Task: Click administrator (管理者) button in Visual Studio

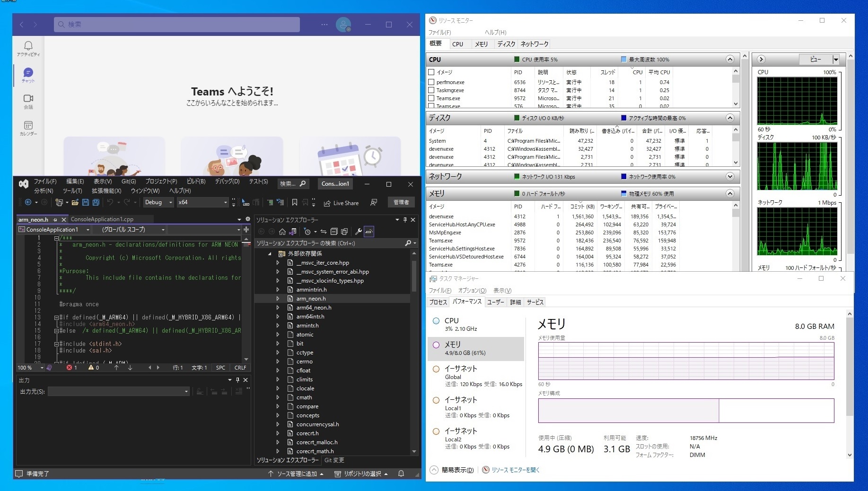Action: [401, 202]
